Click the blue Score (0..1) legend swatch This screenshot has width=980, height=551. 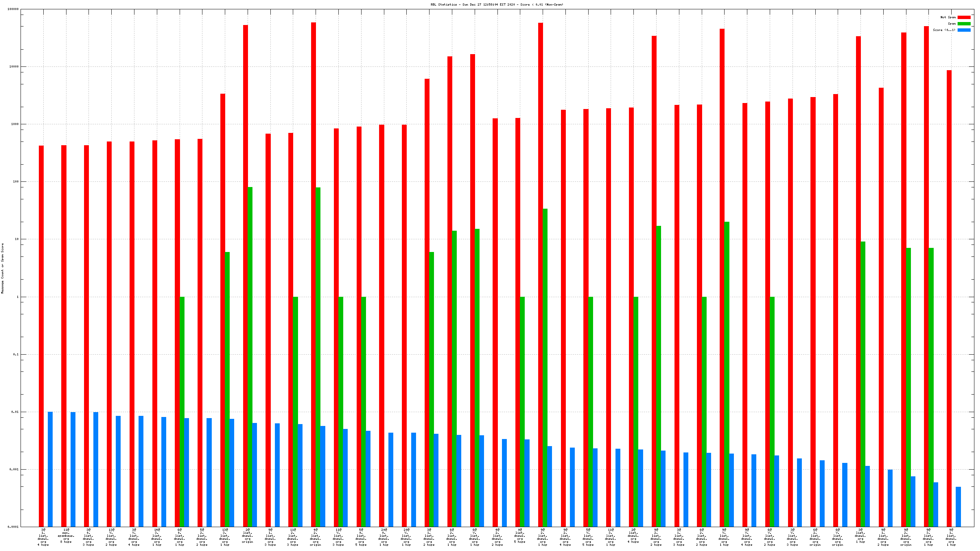pyautogui.click(x=964, y=30)
